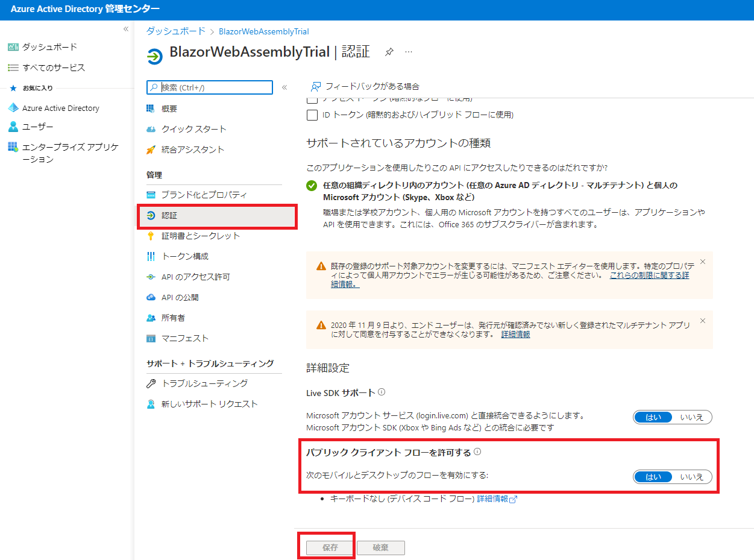
Task: Click ダッシュボード breadcrumb link
Action: [176, 31]
